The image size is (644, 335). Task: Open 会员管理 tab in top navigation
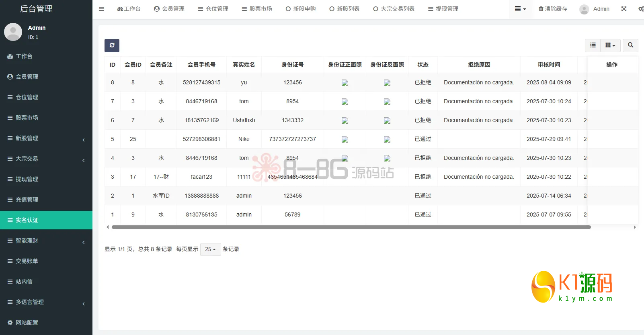coord(169,9)
